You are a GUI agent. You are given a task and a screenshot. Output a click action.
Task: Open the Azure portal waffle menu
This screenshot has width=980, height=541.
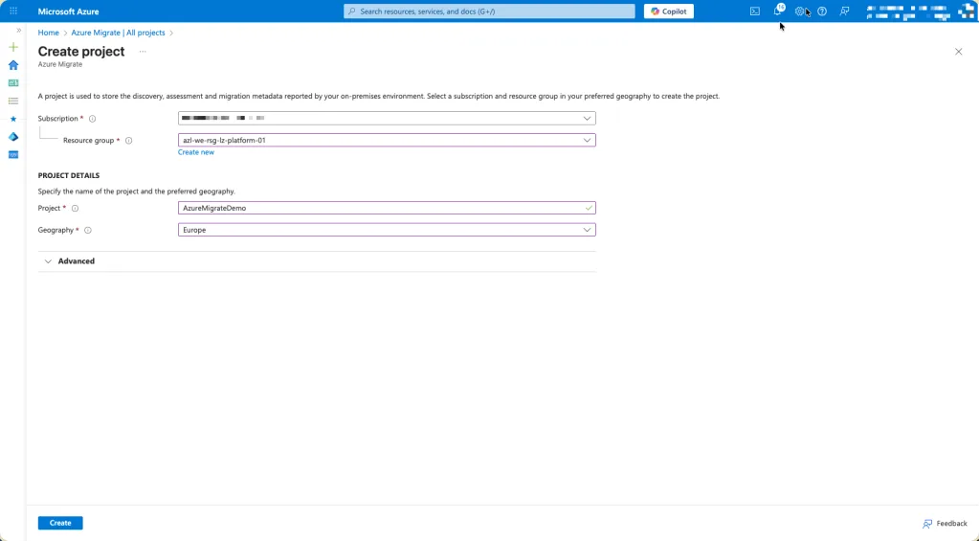[x=13, y=11]
